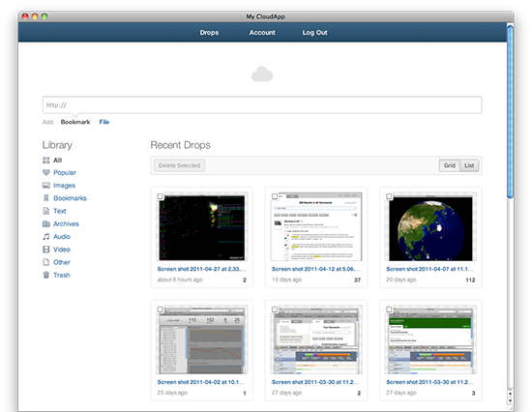Go to the Drops tab

point(209,33)
